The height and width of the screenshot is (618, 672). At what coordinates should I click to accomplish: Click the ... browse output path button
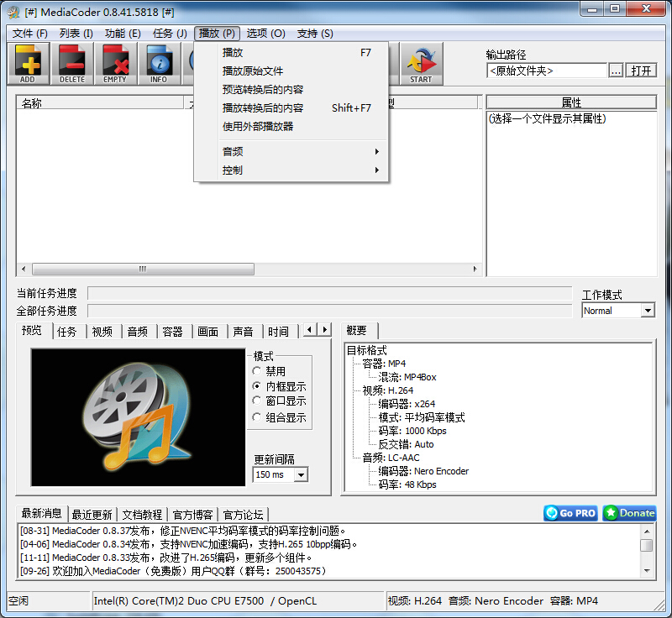[616, 71]
